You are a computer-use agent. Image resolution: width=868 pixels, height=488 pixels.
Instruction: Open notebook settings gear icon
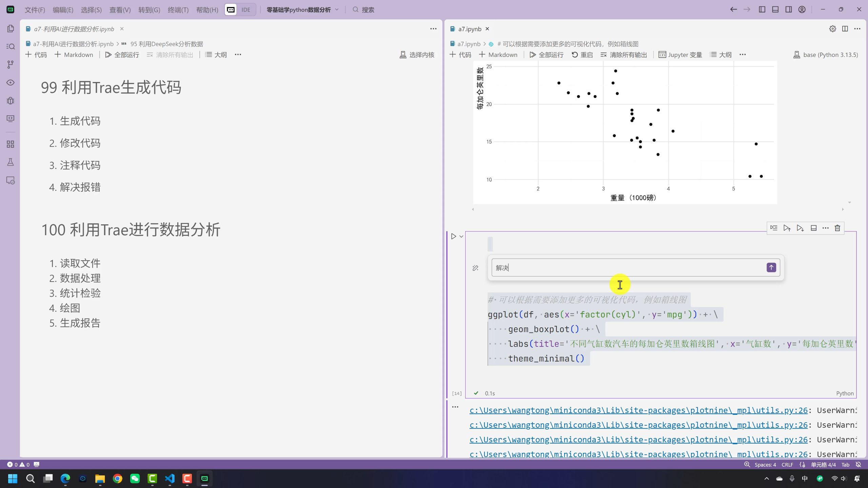click(x=832, y=29)
